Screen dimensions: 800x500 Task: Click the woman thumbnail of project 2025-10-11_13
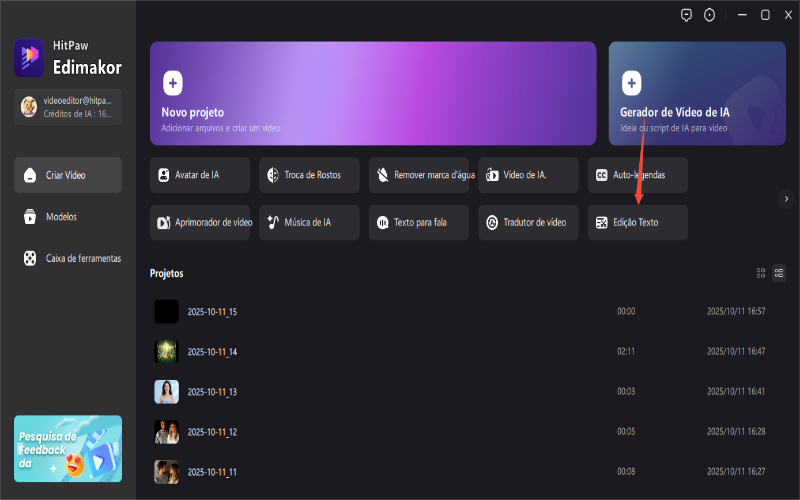click(166, 392)
